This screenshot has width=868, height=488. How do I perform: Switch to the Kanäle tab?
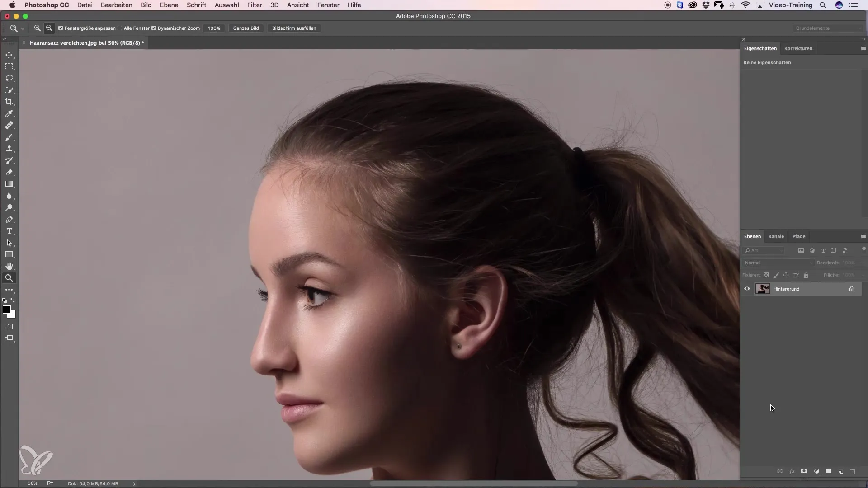coord(776,236)
